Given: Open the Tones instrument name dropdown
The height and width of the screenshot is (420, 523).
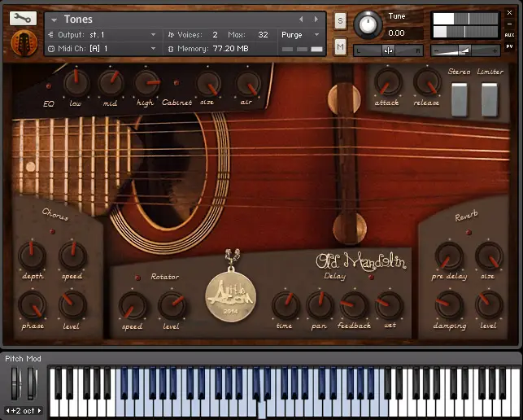Looking at the screenshot, I should [54, 20].
